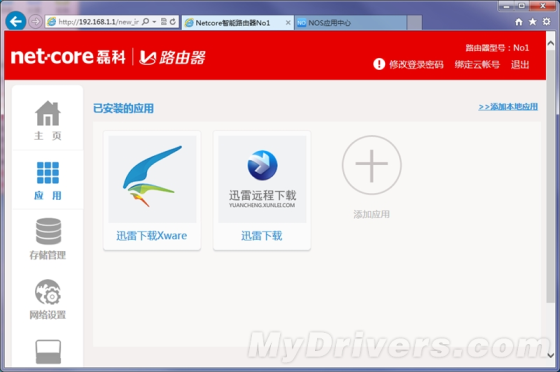Open a new blank browser tab
This screenshot has width=560, height=372.
(x=415, y=23)
